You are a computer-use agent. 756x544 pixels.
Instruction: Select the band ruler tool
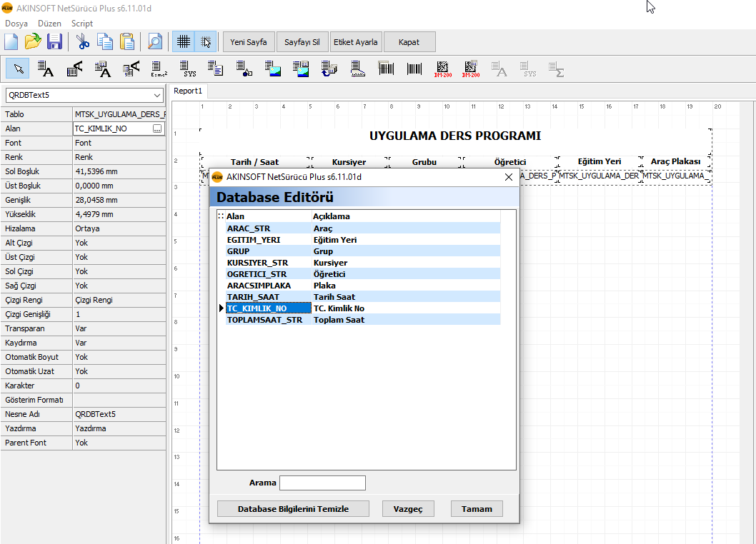pos(357,69)
